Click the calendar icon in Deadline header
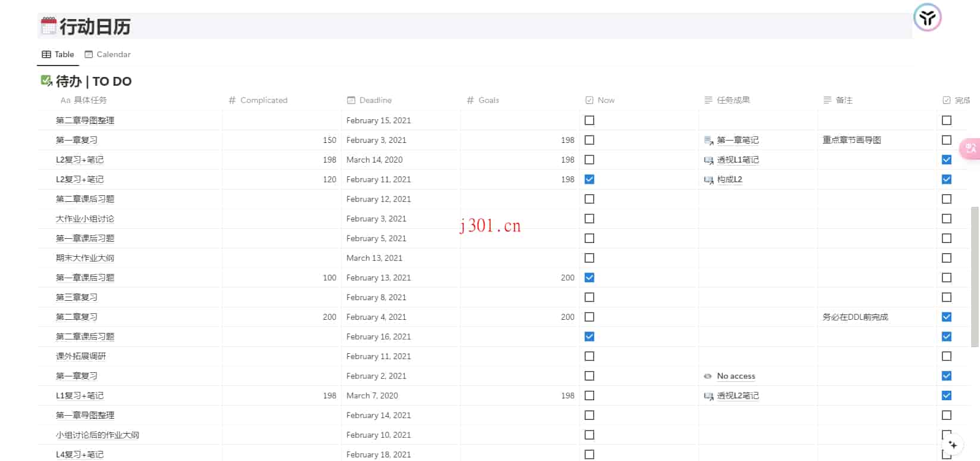980x461 pixels. [351, 100]
